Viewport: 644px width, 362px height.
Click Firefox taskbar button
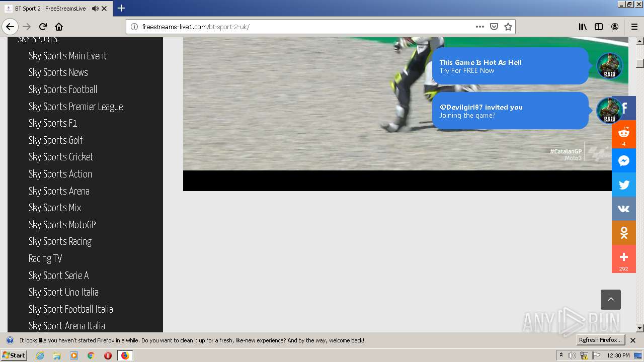pos(125,355)
